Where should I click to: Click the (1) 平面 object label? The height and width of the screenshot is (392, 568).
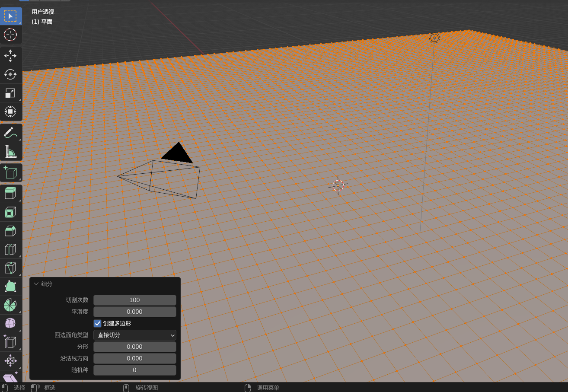[42, 22]
